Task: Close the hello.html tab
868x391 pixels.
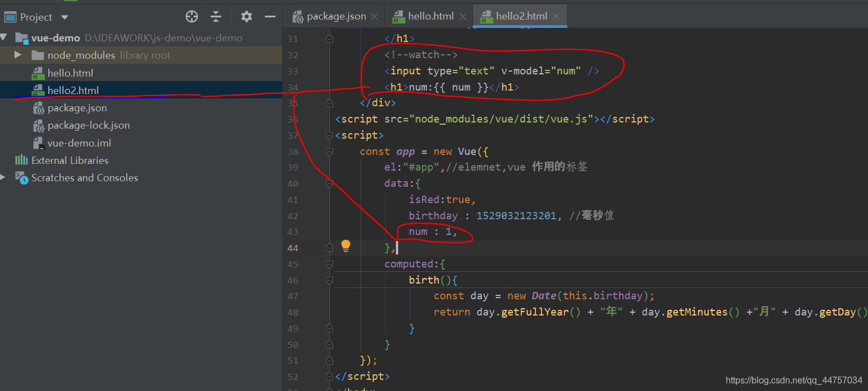Action: pyautogui.click(x=463, y=17)
